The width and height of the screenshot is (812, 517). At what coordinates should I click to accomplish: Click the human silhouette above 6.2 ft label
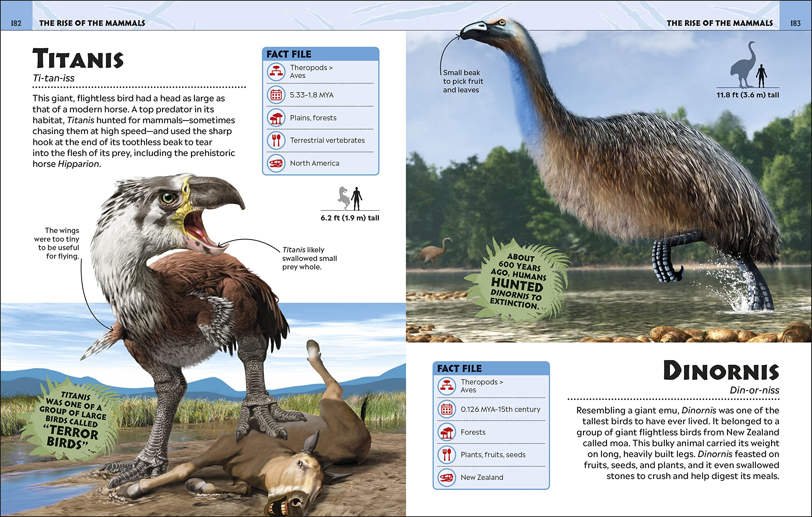point(357,198)
